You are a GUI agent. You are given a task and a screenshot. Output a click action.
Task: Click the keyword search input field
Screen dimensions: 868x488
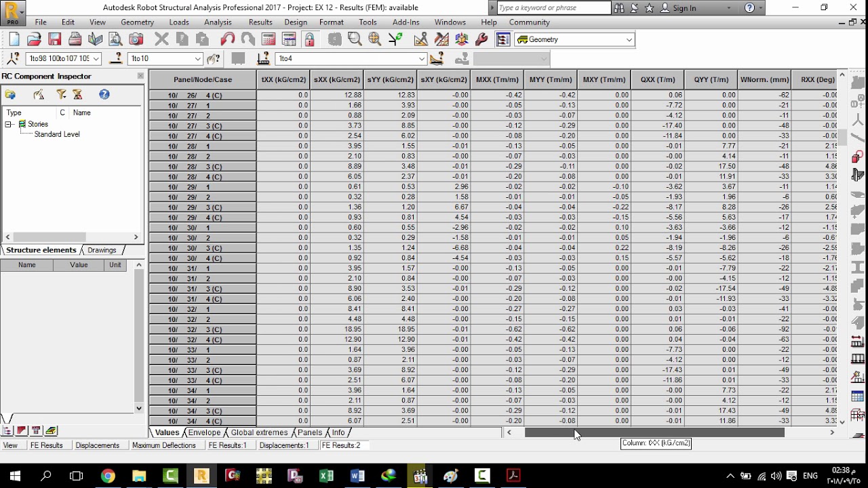[553, 8]
